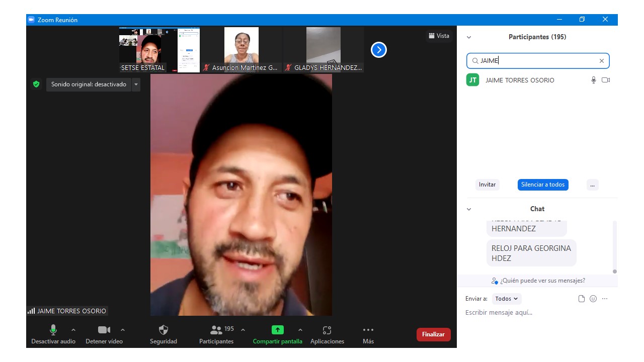
Task: Select JAIME TORRES OSORIO participant row
Action: [x=537, y=80]
